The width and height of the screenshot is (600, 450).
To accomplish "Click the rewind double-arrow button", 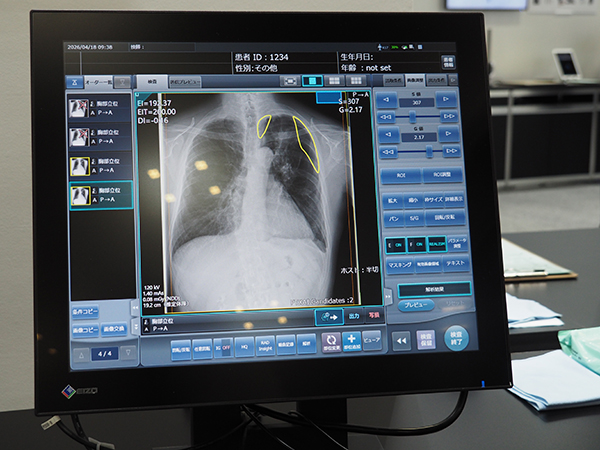I will [x=402, y=340].
